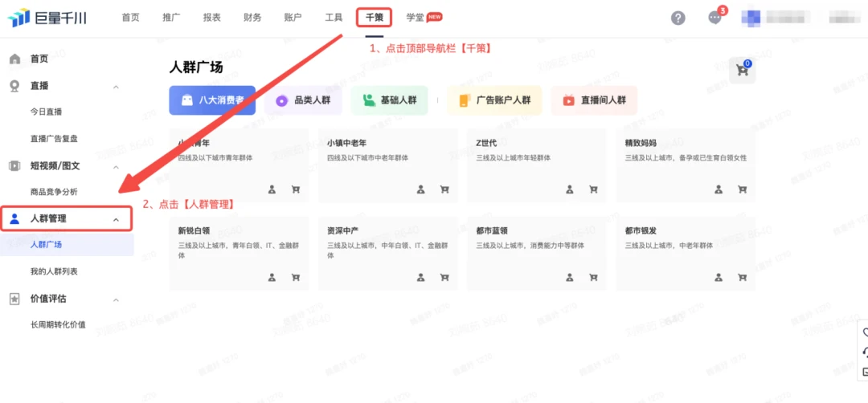Click person icon on 小镇中老年 card
Image resolution: width=868 pixels, height=403 pixels.
(x=420, y=189)
